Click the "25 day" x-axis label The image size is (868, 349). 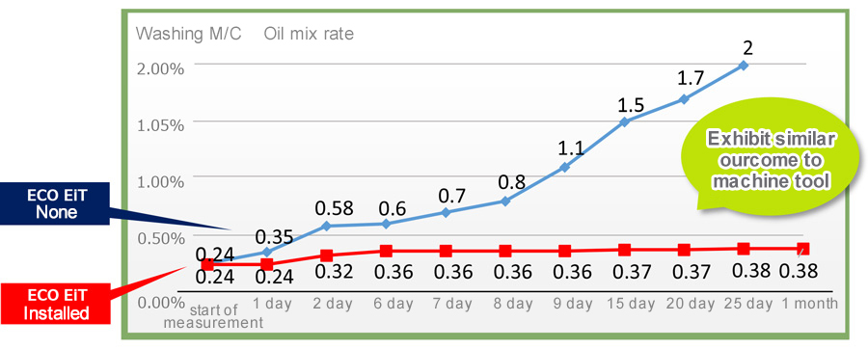748,303
